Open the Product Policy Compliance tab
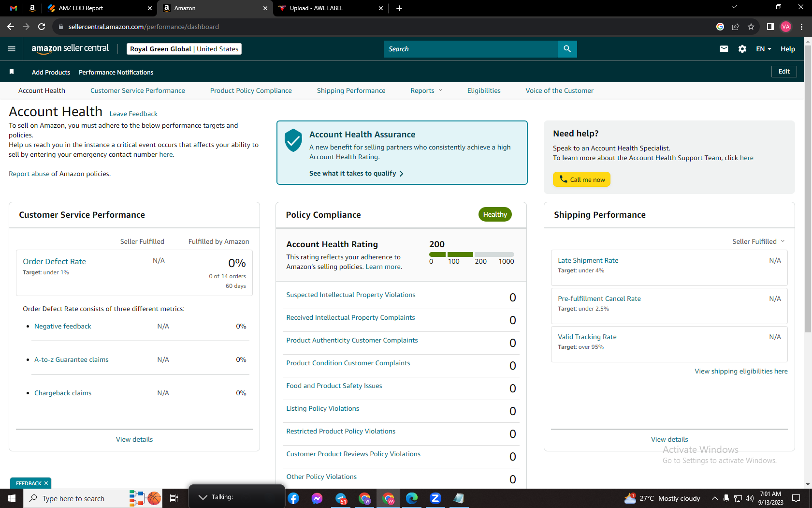The height and width of the screenshot is (508, 812). pyautogui.click(x=251, y=90)
